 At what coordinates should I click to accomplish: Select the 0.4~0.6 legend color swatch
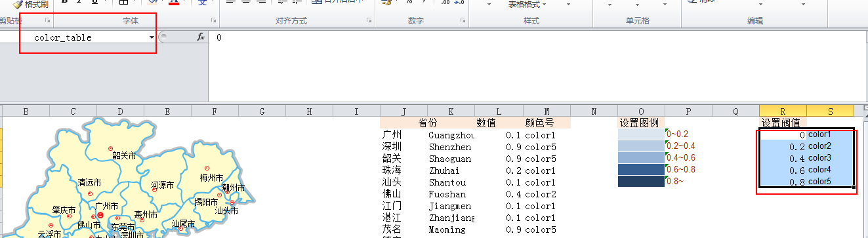tap(641, 157)
